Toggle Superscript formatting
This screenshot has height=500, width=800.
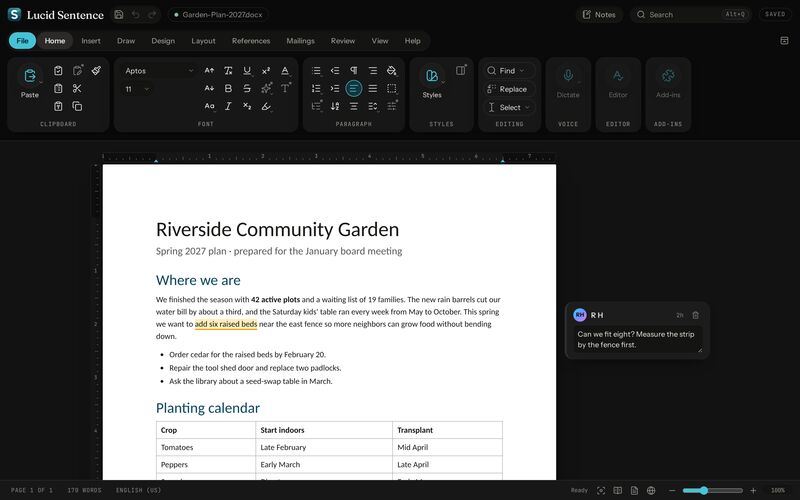pyautogui.click(x=266, y=70)
